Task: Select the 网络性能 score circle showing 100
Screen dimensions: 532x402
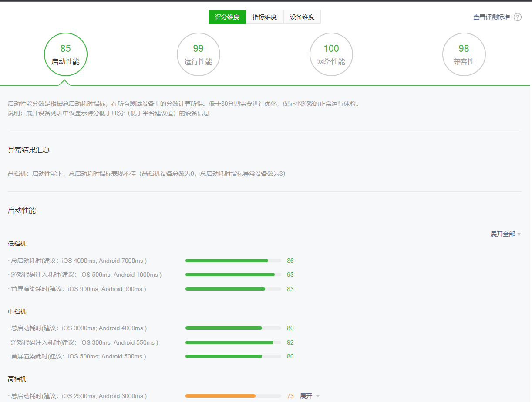Action: (x=331, y=54)
